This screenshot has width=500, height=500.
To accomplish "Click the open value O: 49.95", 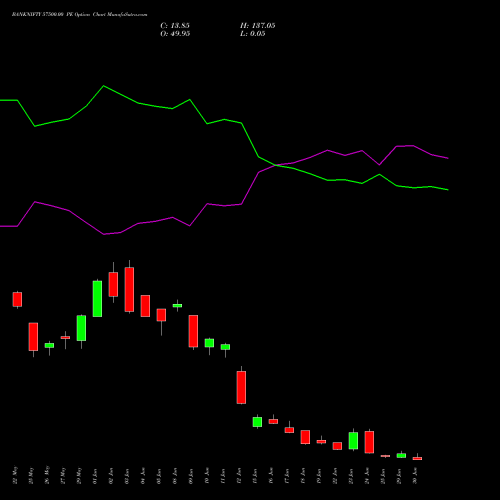I will pyautogui.click(x=175, y=34).
